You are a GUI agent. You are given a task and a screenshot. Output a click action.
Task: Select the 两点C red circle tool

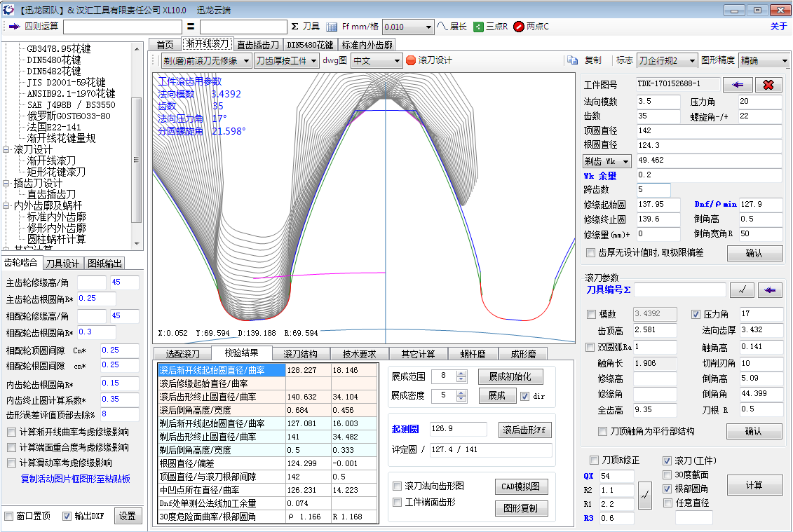(518, 27)
